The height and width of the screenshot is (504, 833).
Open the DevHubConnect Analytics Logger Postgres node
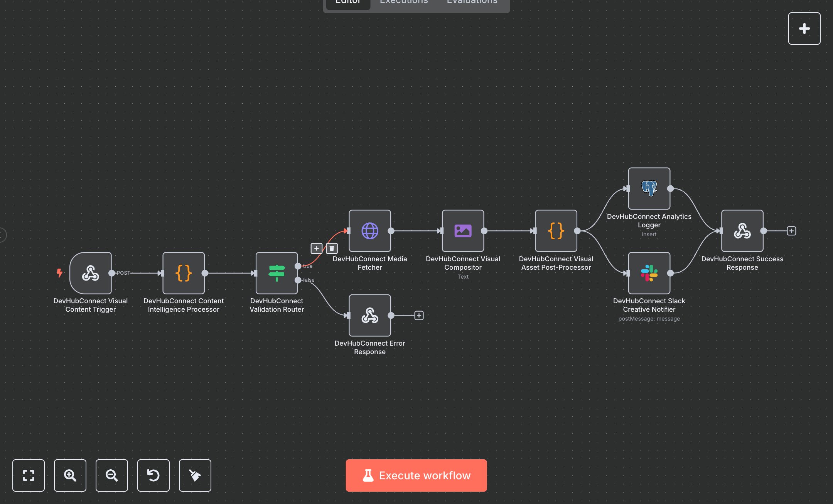pyautogui.click(x=649, y=189)
